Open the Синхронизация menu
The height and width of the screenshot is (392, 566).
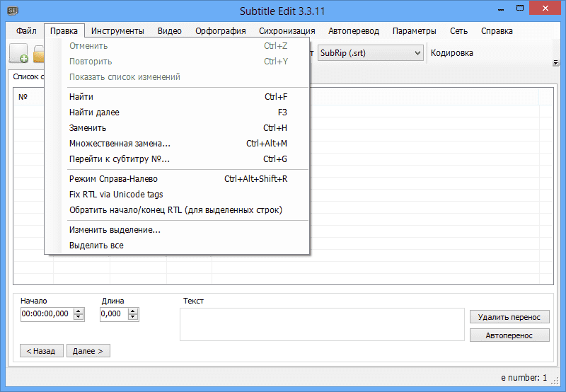[x=287, y=31]
